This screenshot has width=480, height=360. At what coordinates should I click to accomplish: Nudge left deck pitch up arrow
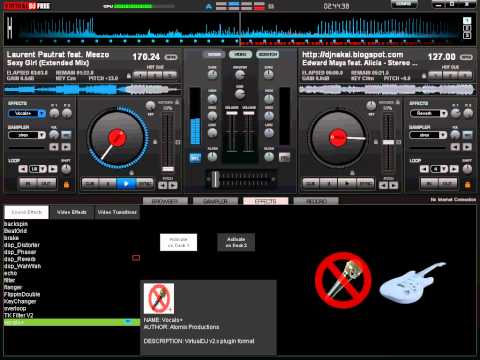click(x=173, y=185)
